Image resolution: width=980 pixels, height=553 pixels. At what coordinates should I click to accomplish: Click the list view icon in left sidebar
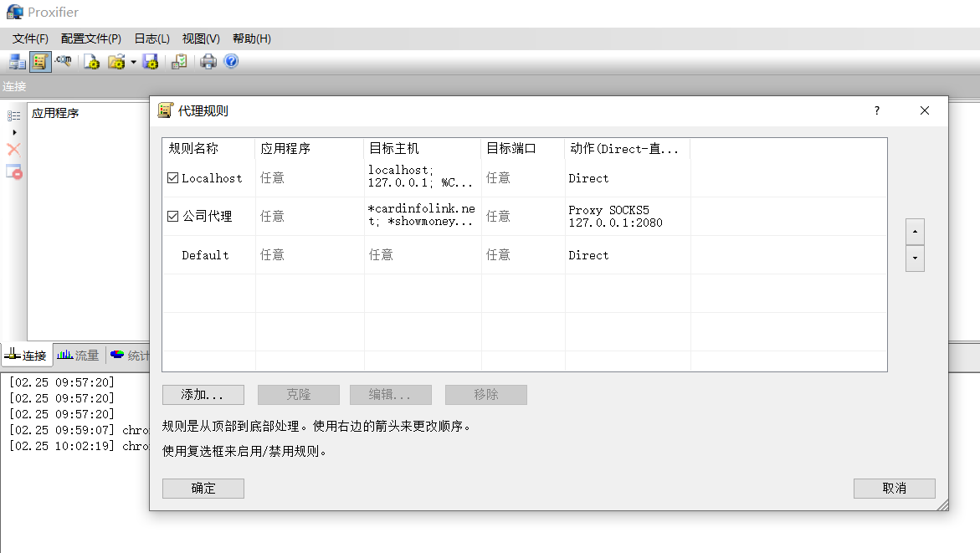pos(13,115)
